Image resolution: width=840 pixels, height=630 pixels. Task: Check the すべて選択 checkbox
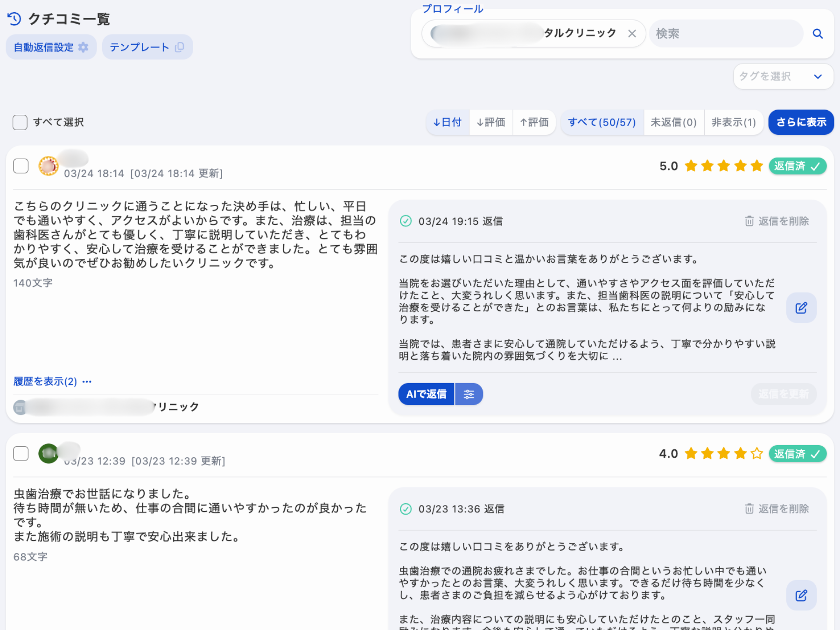pyautogui.click(x=20, y=122)
